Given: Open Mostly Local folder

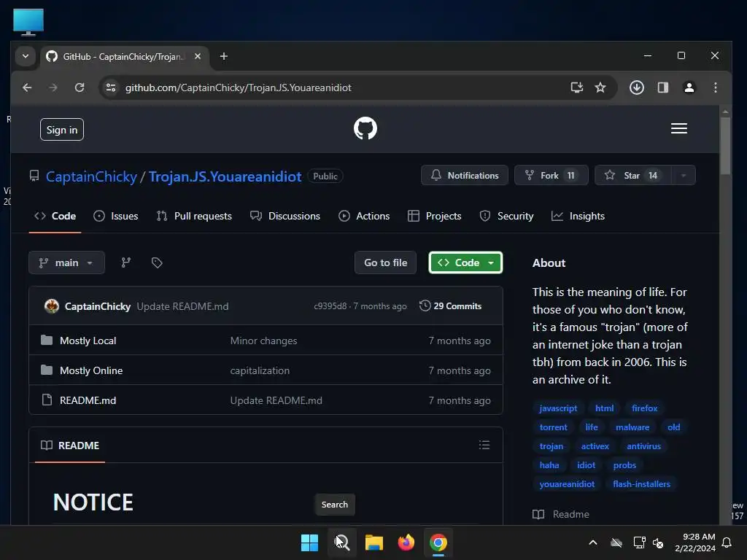Looking at the screenshot, I should (88, 341).
